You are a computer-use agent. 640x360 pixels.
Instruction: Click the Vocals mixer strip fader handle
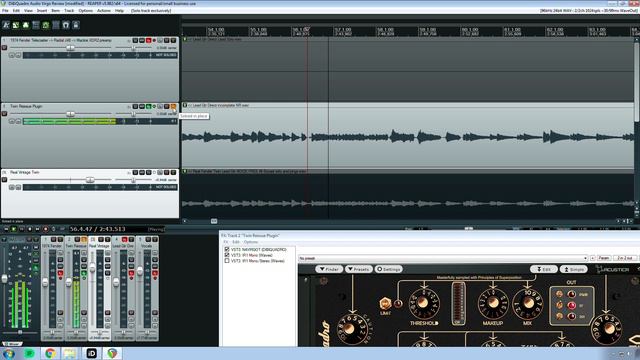(x=140, y=271)
